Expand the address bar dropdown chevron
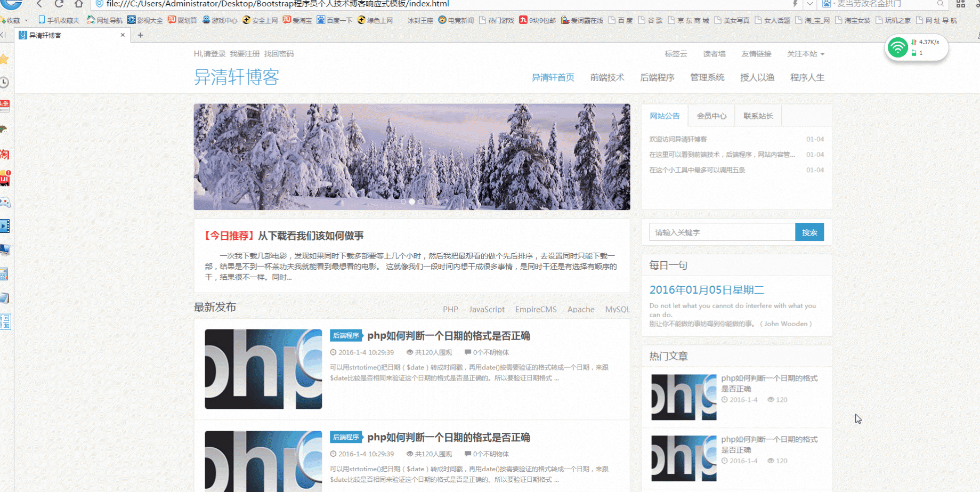 point(809,4)
